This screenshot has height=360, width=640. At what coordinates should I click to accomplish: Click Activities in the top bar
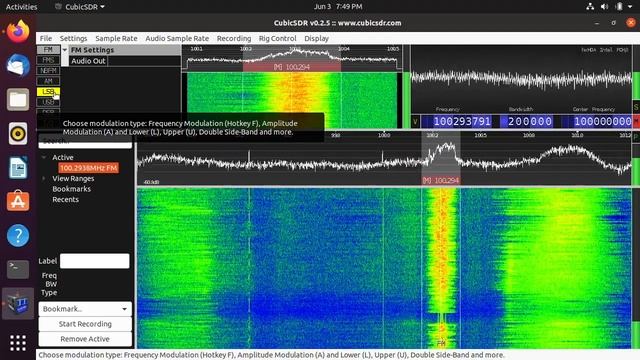(21, 7)
